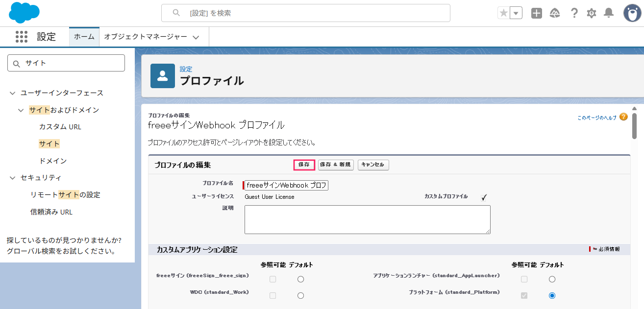
Task: Toggle WDC (standard__Work) 参照可能 checkbox
Action: tap(273, 295)
